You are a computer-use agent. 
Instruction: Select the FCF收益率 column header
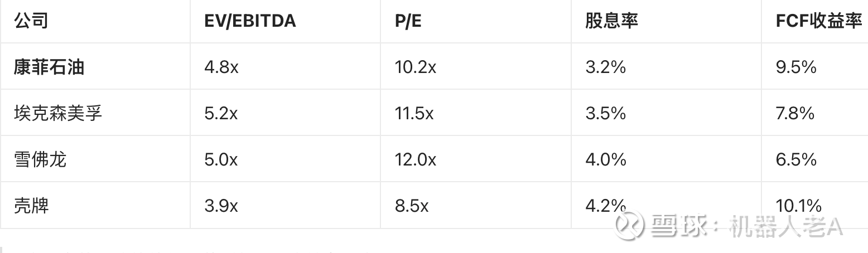[819, 21]
